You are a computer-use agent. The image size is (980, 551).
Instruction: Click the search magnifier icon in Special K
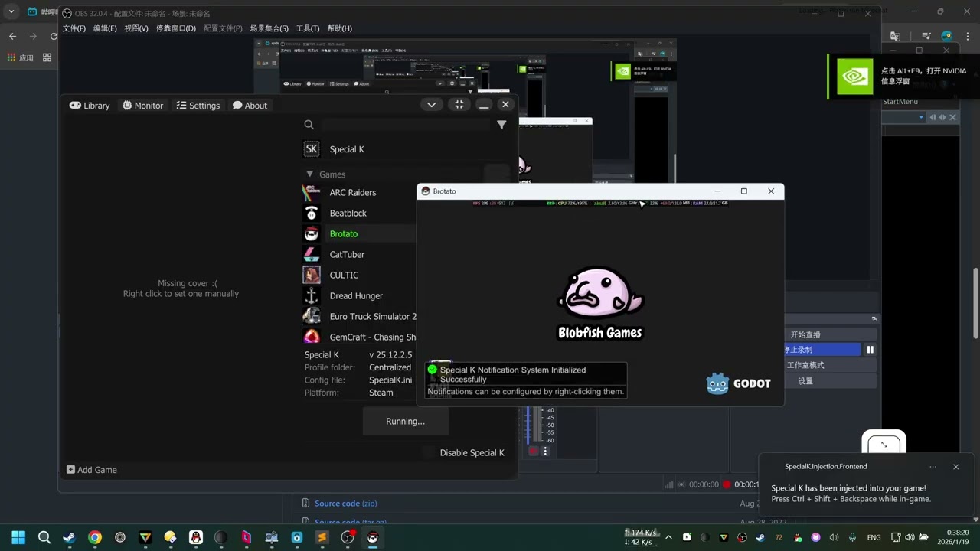pos(309,125)
